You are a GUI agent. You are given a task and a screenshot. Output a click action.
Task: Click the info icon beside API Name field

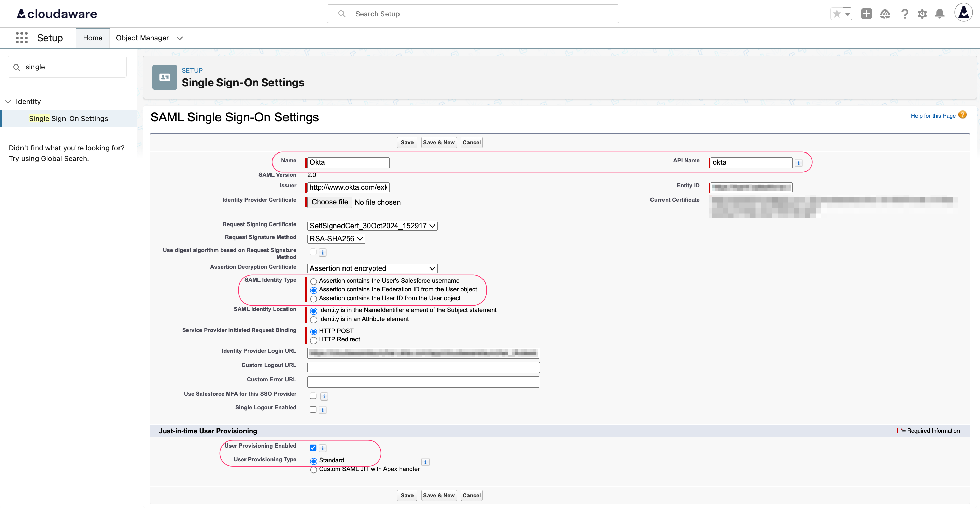[799, 163]
